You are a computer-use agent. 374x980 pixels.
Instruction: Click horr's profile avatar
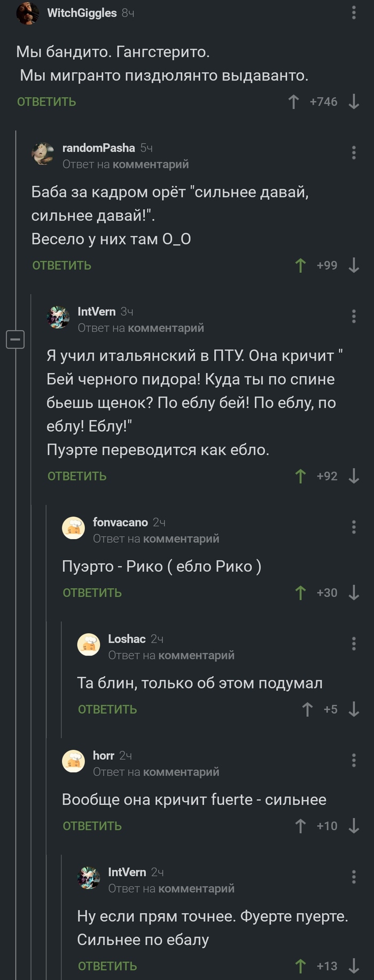pyautogui.click(x=74, y=761)
